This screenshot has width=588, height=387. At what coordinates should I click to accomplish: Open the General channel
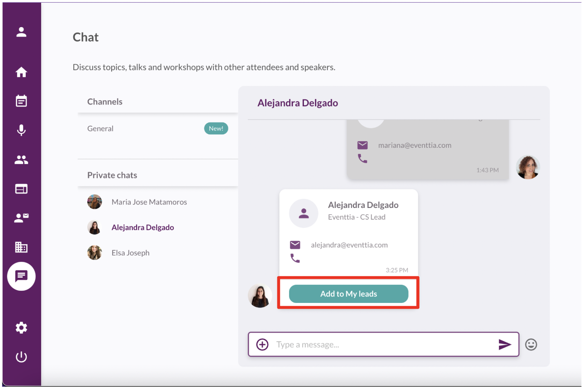(x=100, y=128)
